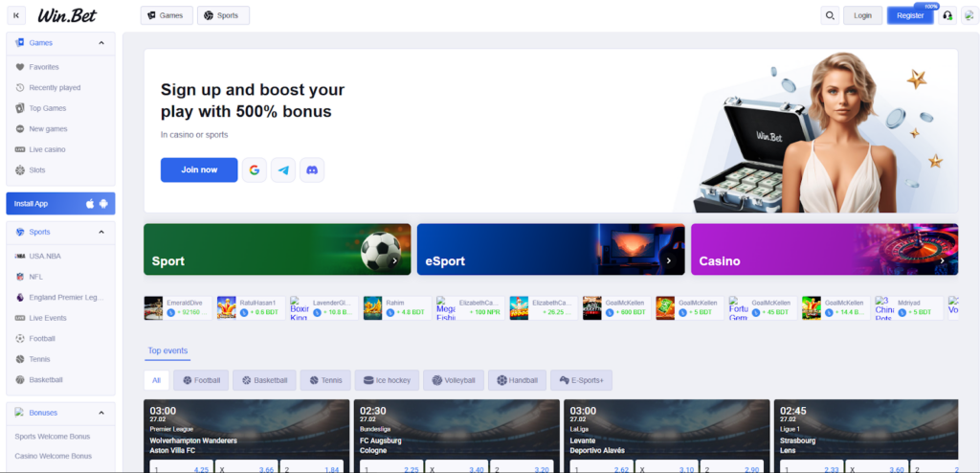980x473 pixels.
Task: Click the Top Games cards icon
Action: 19,108
